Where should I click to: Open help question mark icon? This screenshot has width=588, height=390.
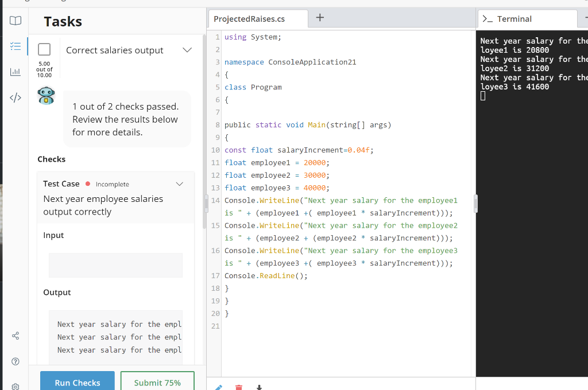pos(15,361)
